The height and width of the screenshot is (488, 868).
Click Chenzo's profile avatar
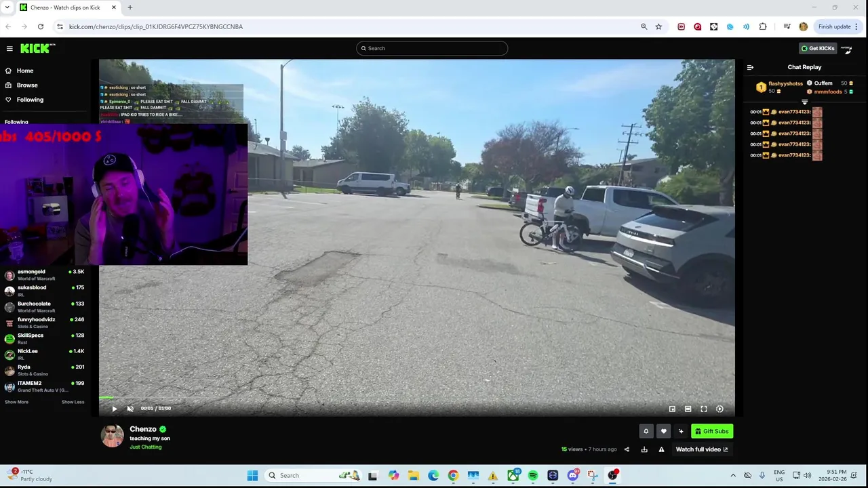[113, 436]
